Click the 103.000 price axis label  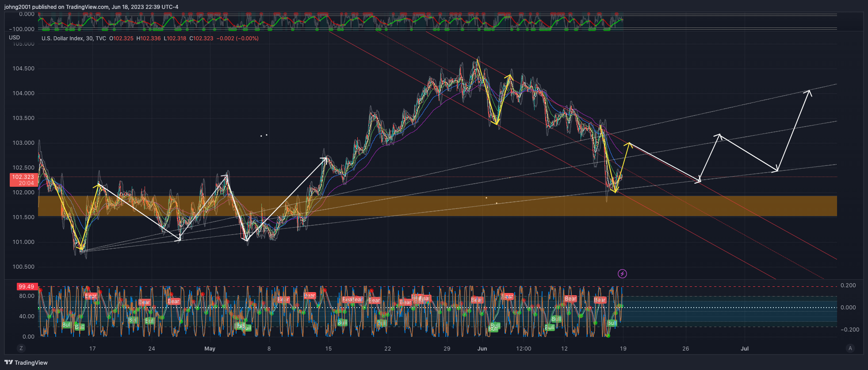(x=23, y=143)
